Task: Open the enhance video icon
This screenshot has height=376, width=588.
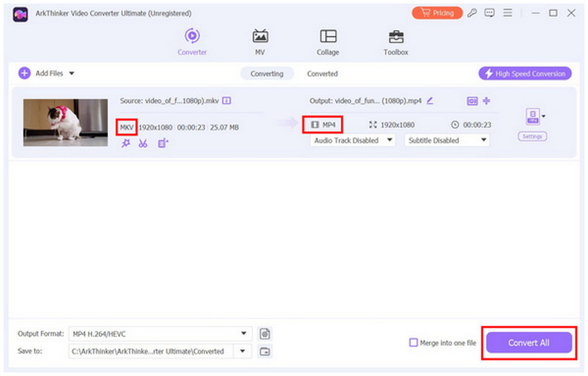Action: [x=163, y=143]
